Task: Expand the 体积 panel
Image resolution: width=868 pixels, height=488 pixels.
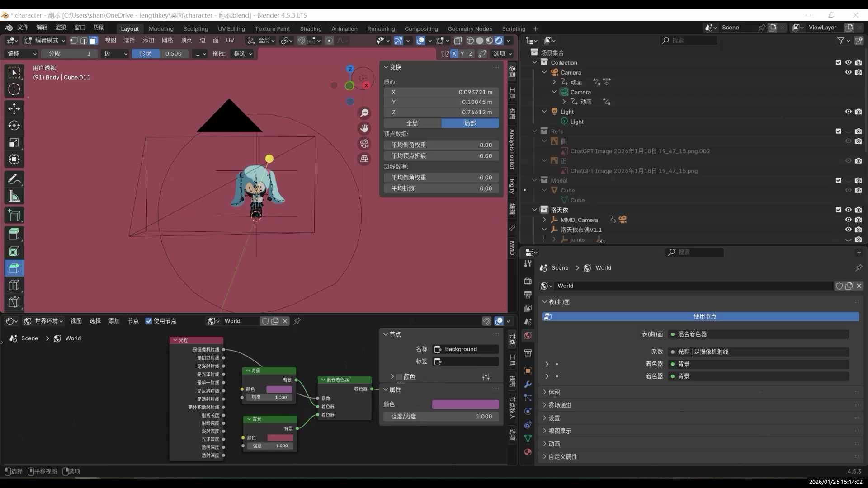Action: point(554,392)
